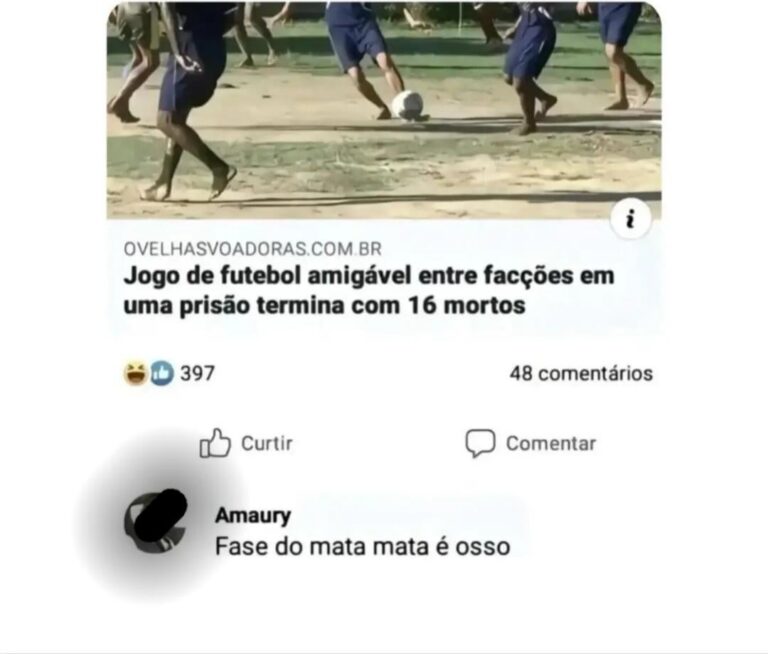Screen dimensions: 768x654
Task: Click the laughing reaction emoji
Action: (x=136, y=373)
